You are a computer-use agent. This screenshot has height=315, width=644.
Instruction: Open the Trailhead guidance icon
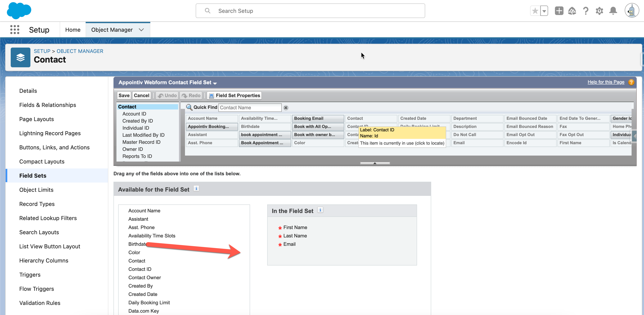(572, 11)
